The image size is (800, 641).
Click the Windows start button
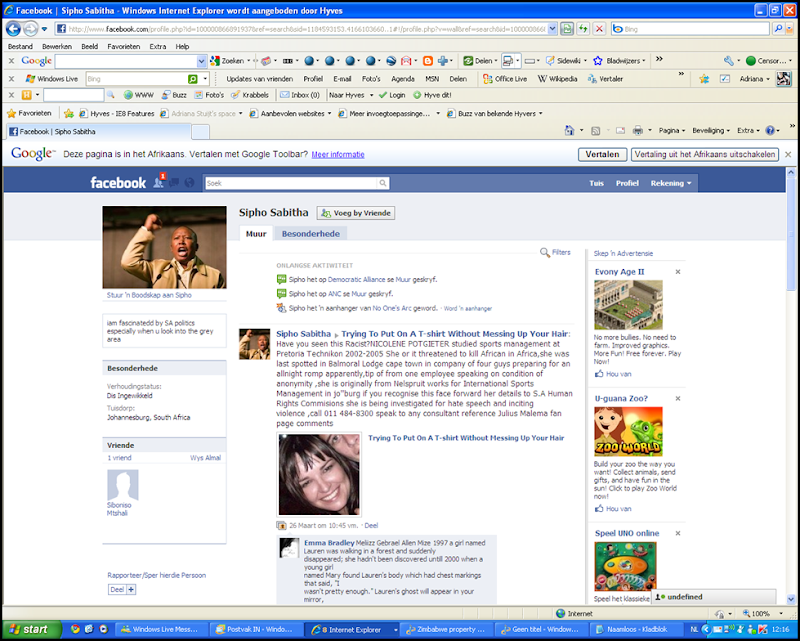pos(32,629)
